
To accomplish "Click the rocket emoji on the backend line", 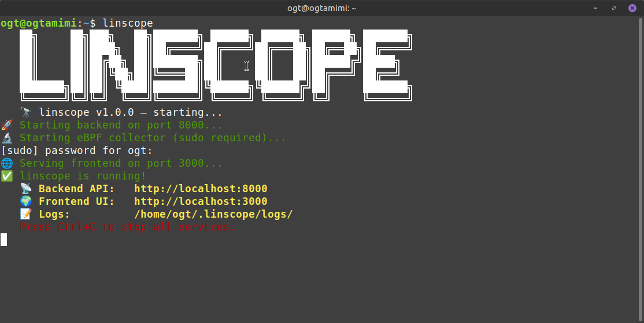I will click(x=7, y=125).
